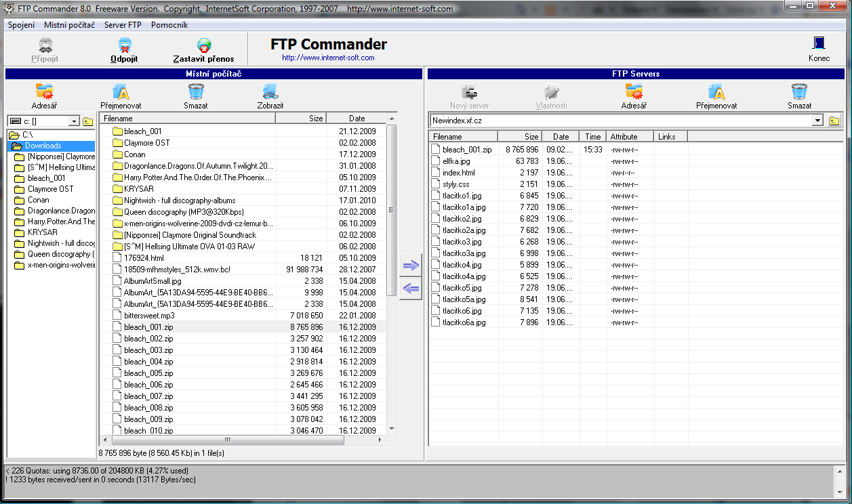The image size is (852, 504).
Task: Click the Zobrazit view icon
Action: (x=270, y=91)
